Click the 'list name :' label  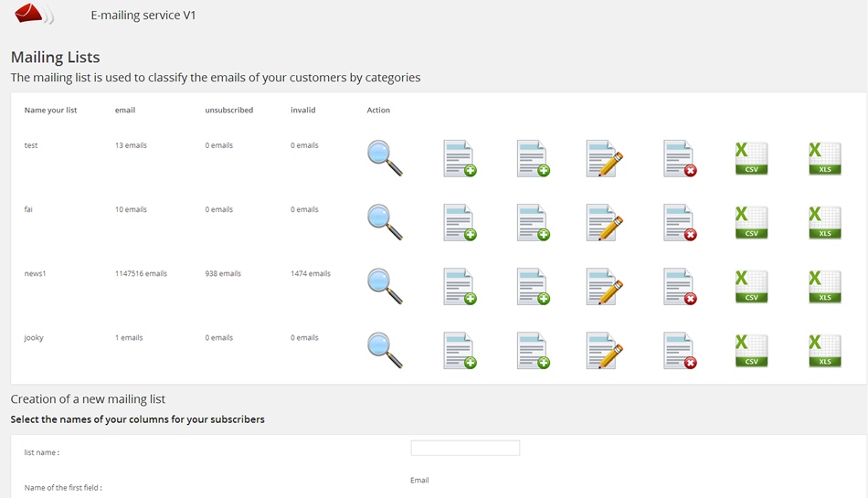pyautogui.click(x=41, y=452)
